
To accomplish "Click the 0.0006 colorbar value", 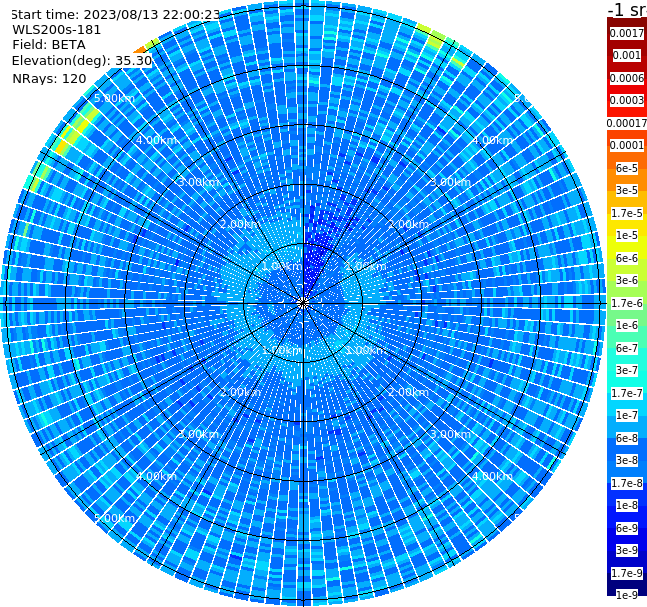I will click(x=627, y=78).
